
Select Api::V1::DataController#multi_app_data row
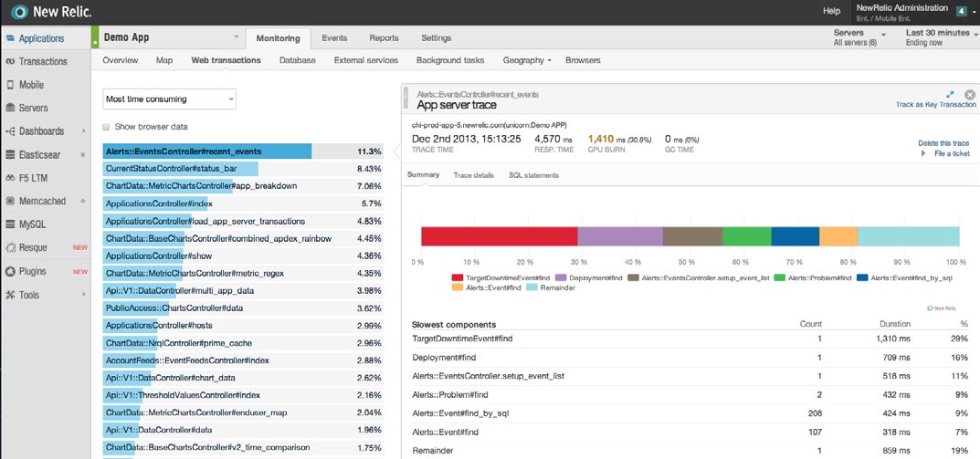(243, 291)
